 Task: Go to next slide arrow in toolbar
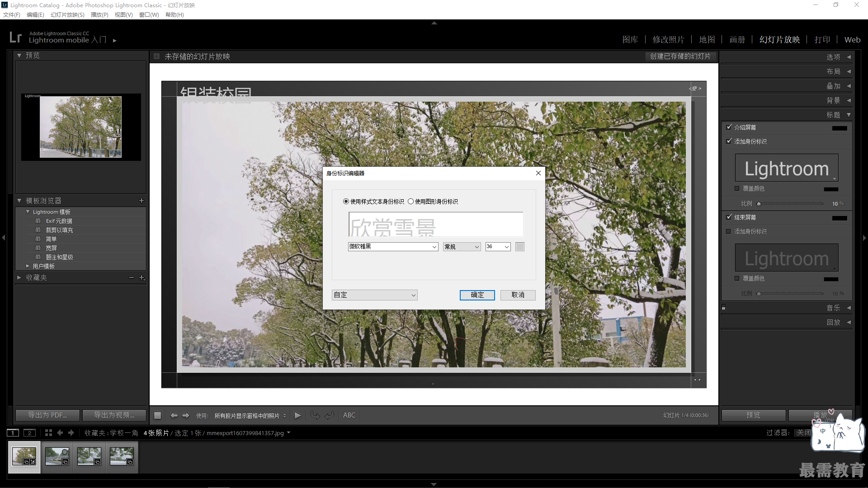(x=186, y=415)
